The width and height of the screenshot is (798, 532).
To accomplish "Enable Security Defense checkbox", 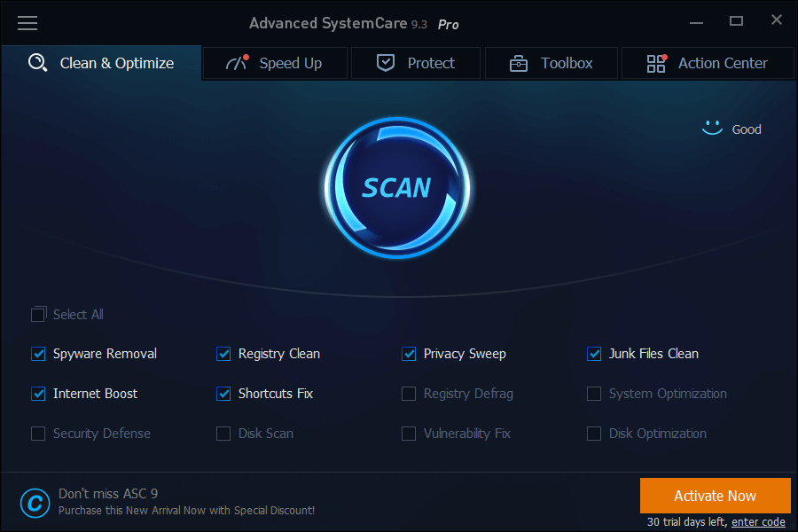I will [x=38, y=434].
